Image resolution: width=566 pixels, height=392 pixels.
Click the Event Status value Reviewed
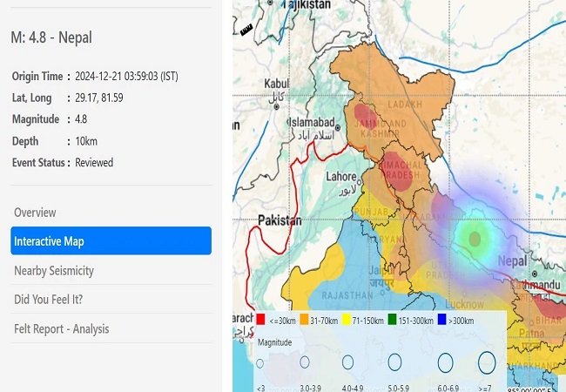94,162
